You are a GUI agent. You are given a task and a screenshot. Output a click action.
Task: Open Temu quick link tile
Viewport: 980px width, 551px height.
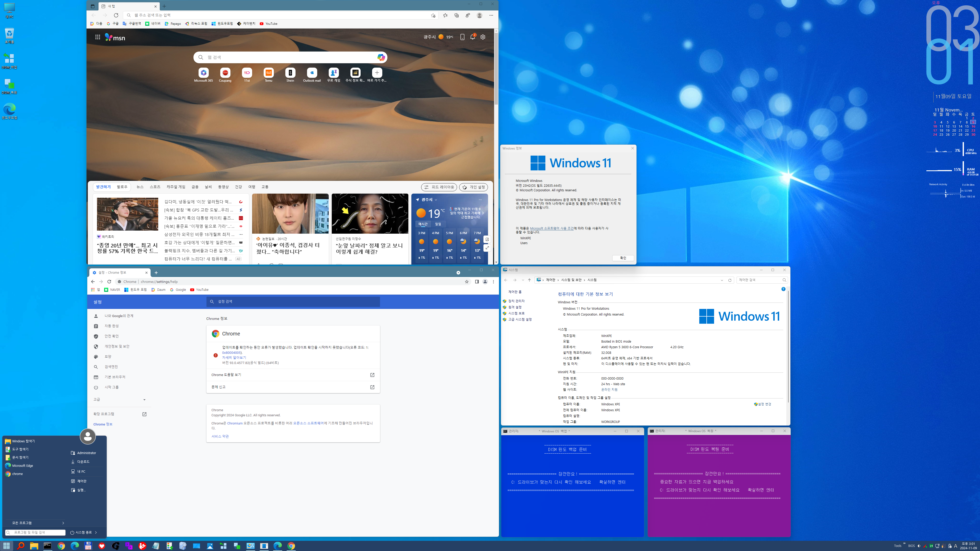(x=268, y=75)
